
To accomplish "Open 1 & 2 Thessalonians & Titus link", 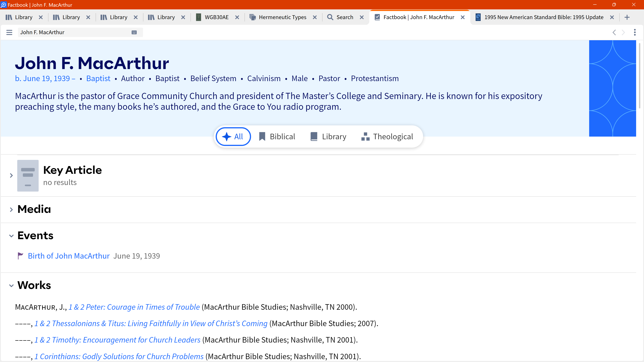I will click(151, 323).
